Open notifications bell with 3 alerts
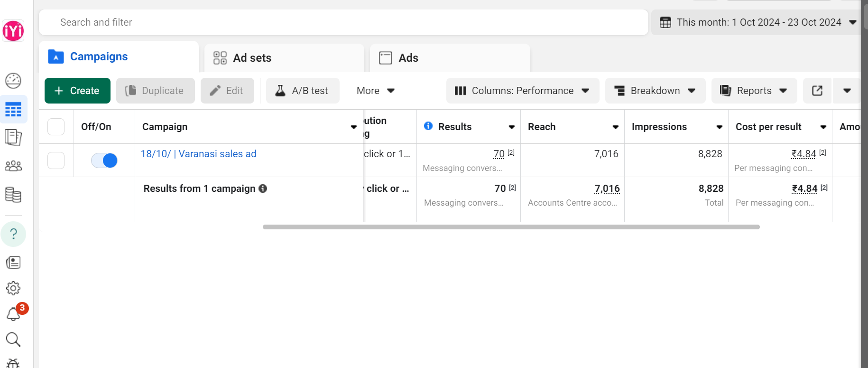The image size is (868, 368). (13, 314)
